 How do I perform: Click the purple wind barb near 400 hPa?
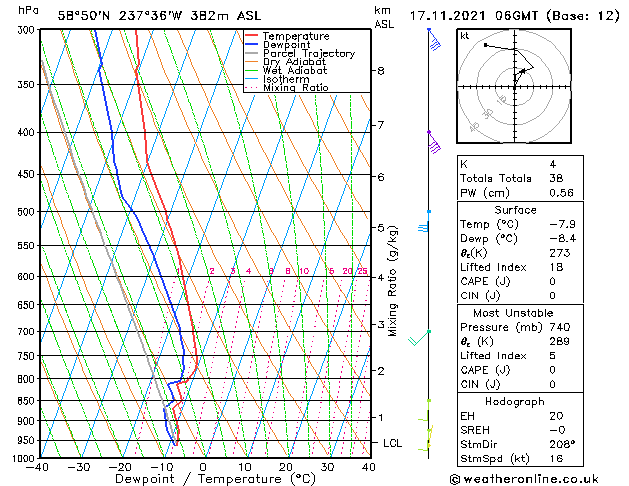click(x=434, y=142)
